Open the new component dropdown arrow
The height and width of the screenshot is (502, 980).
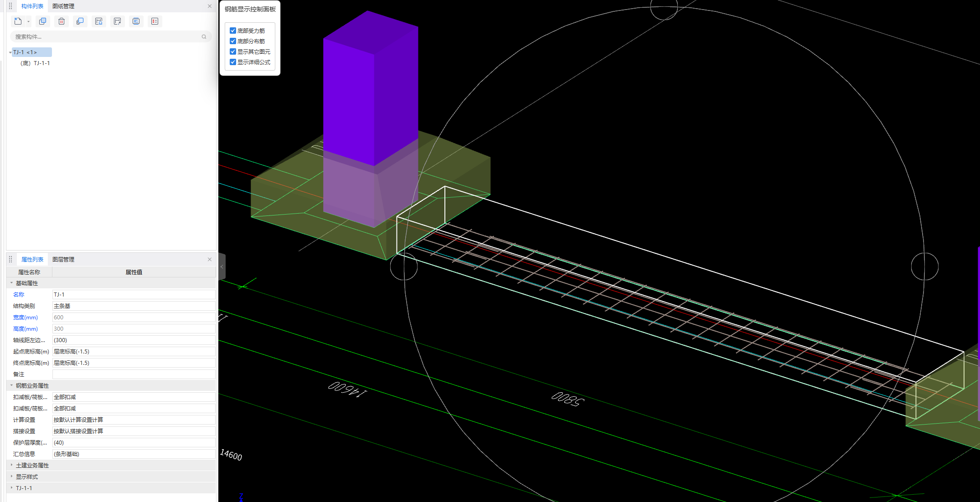[x=28, y=21]
